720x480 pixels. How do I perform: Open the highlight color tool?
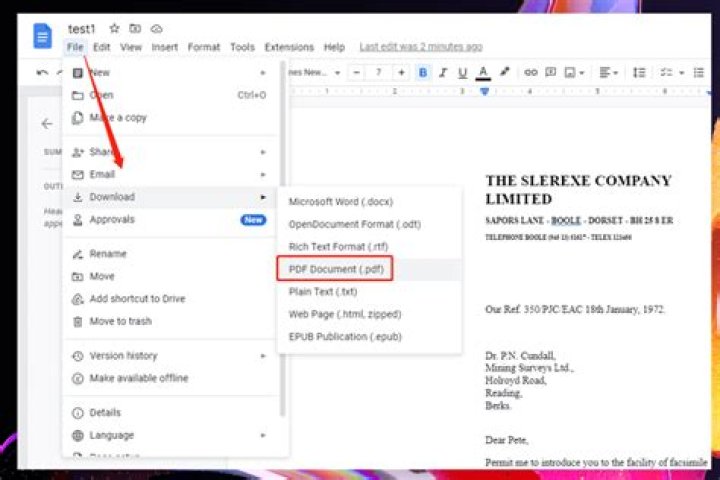[x=505, y=72]
